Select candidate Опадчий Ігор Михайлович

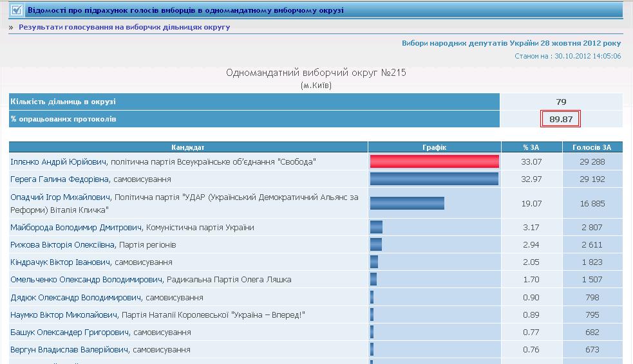tap(61, 197)
